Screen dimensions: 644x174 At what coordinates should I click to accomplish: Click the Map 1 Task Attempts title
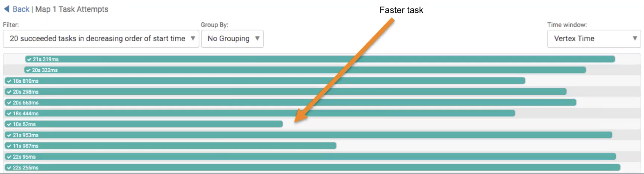point(72,9)
